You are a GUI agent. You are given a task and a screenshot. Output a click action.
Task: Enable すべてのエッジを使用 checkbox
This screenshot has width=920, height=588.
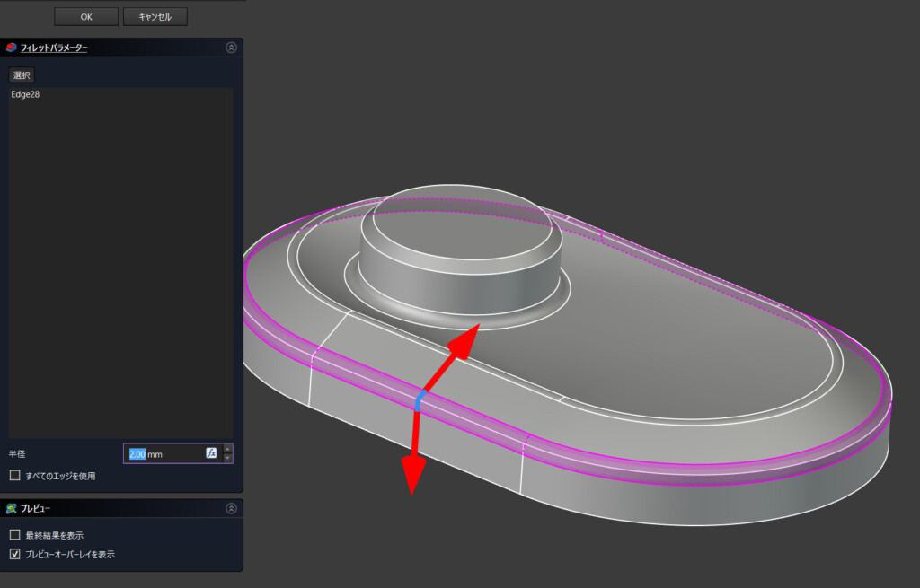pos(14,475)
